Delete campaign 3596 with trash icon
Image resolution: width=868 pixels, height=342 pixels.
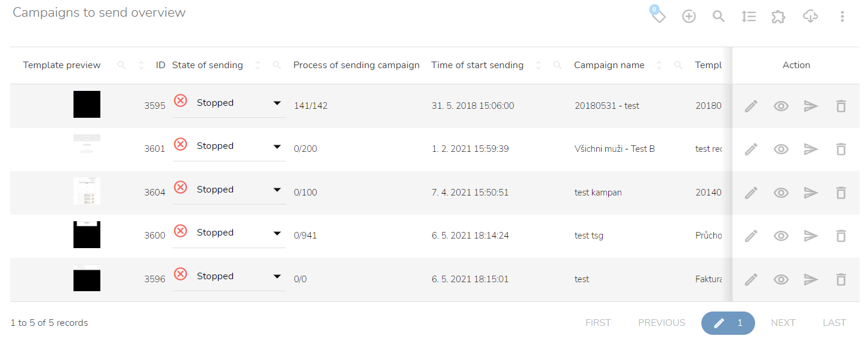point(841,279)
